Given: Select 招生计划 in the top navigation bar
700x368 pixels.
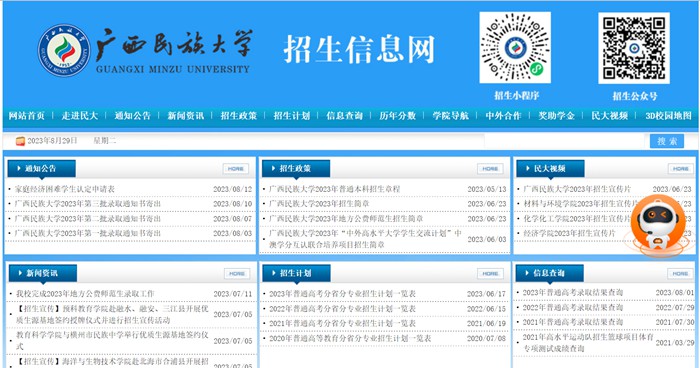Looking at the screenshot, I should click(292, 116).
